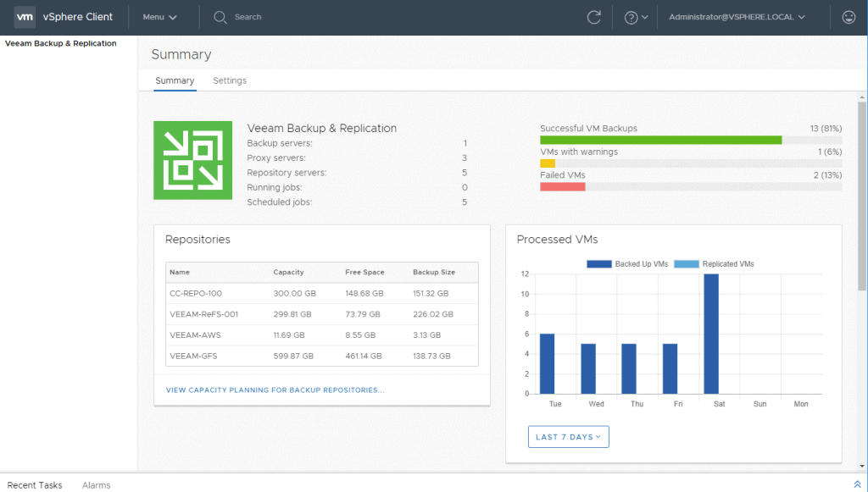
Task: Toggle the Backed Up VMs legend swatch
Action: (x=599, y=264)
